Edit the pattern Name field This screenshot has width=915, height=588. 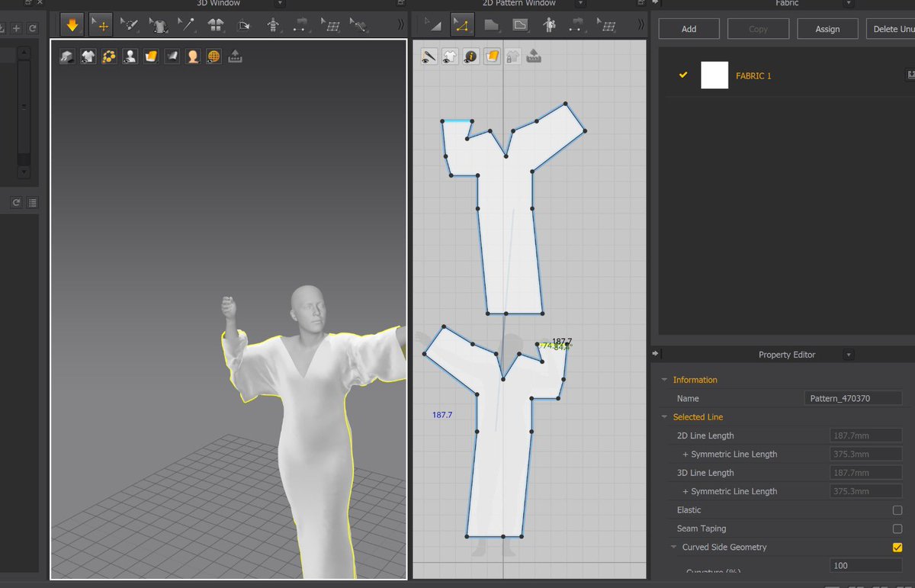pyautogui.click(x=853, y=398)
